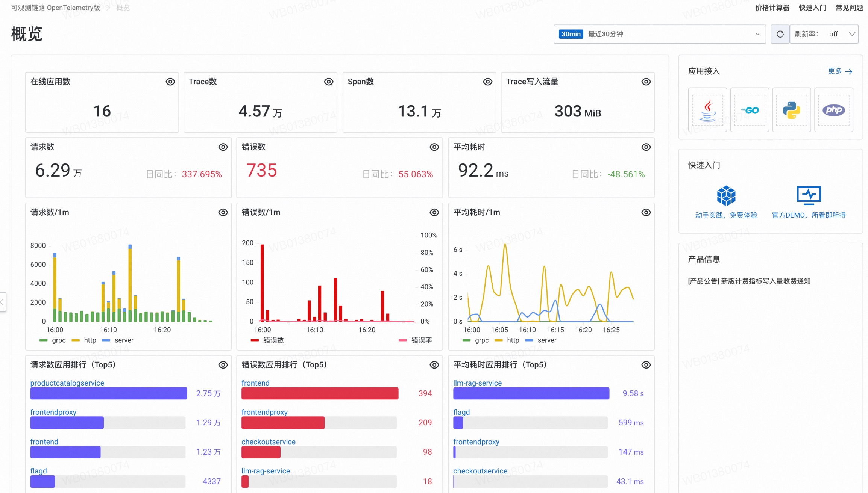
Task: Open the 最近30分钟 time range dropdown
Action: click(660, 34)
